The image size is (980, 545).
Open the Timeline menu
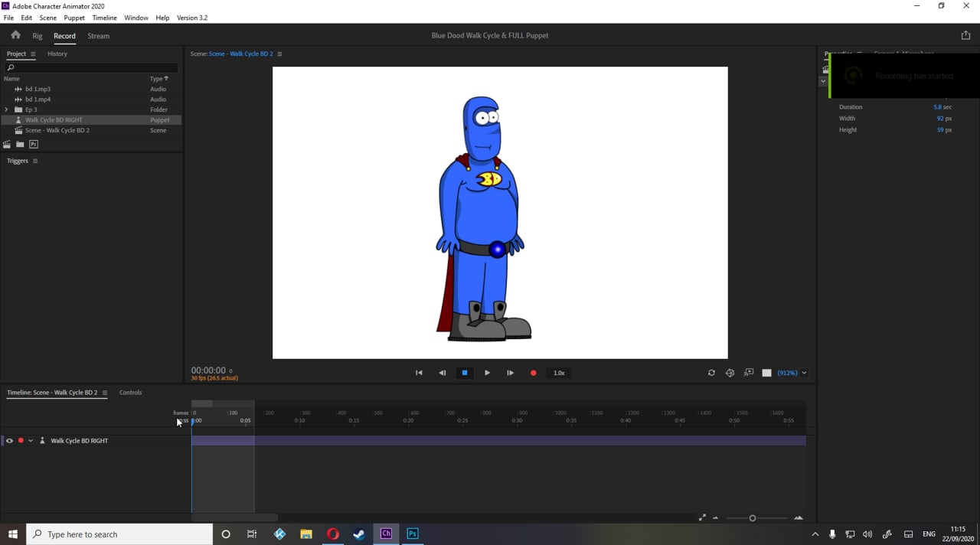tap(104, 18)
